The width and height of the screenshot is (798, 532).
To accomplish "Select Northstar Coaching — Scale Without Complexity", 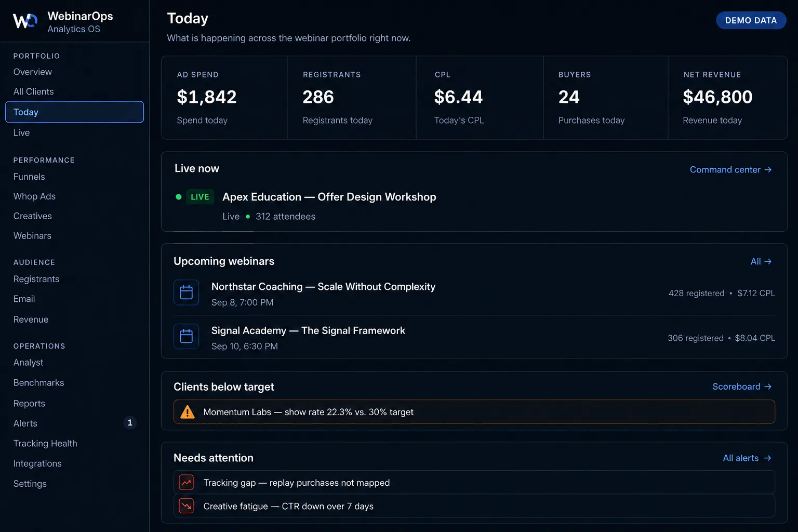I will coord(323,287).
